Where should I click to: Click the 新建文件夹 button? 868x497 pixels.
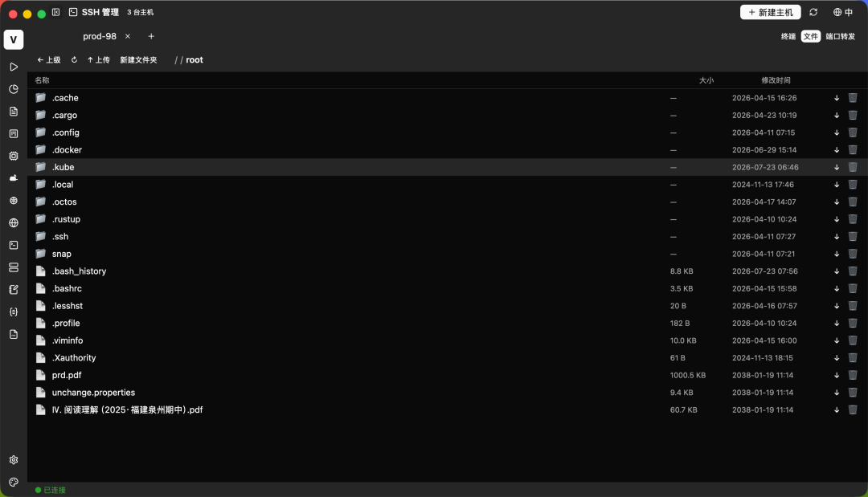(x=138, y=59)
